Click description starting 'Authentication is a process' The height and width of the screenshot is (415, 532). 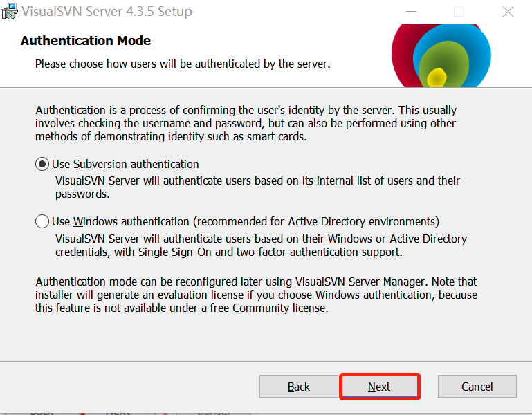(x=246, y=123)
